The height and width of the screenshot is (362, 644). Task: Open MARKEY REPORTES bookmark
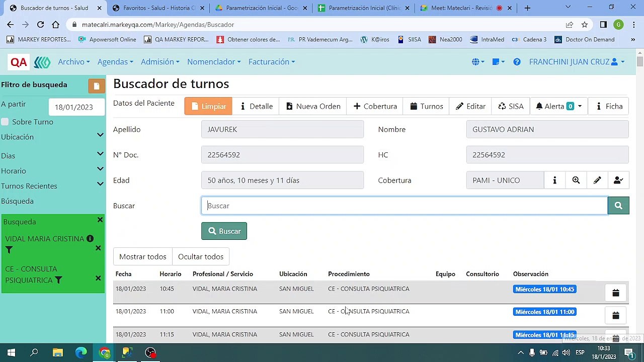click(39, 39)
